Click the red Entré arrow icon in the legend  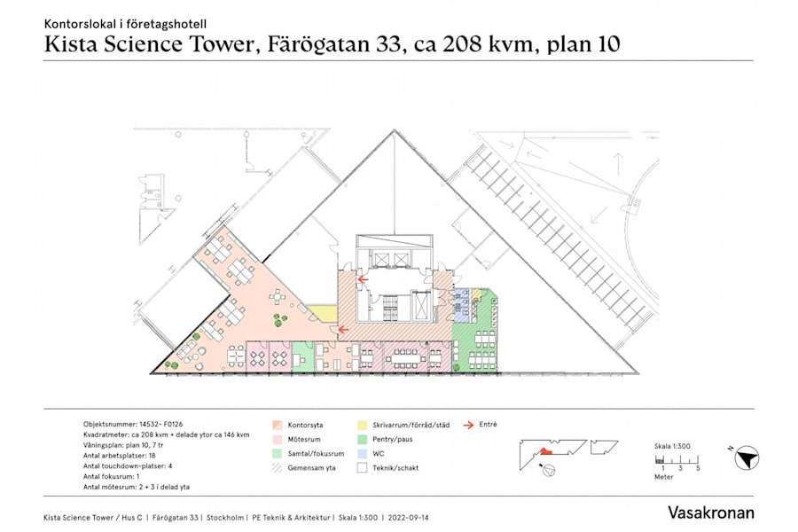tap(466, 424)
